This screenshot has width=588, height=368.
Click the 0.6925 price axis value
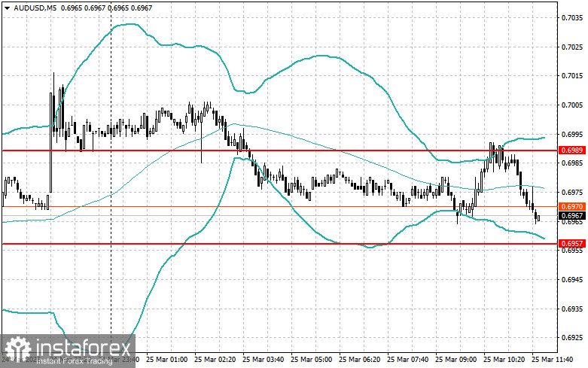coord(572,338)
